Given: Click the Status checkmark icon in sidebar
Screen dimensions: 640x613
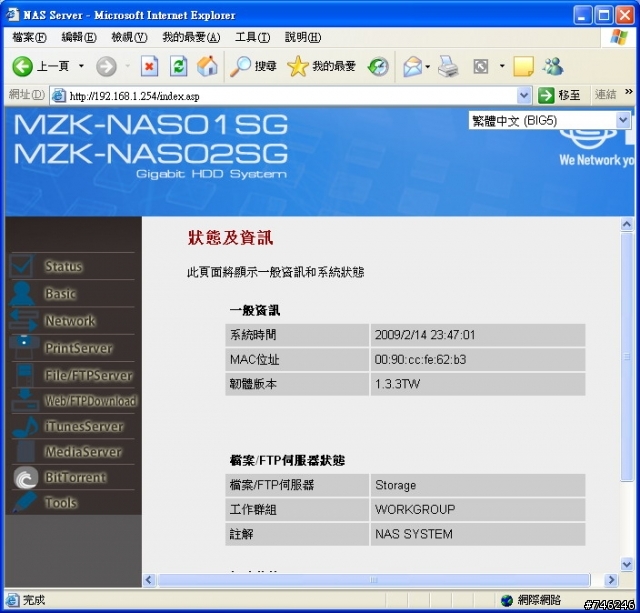Looking at the screenshot, I should point(21,266).
